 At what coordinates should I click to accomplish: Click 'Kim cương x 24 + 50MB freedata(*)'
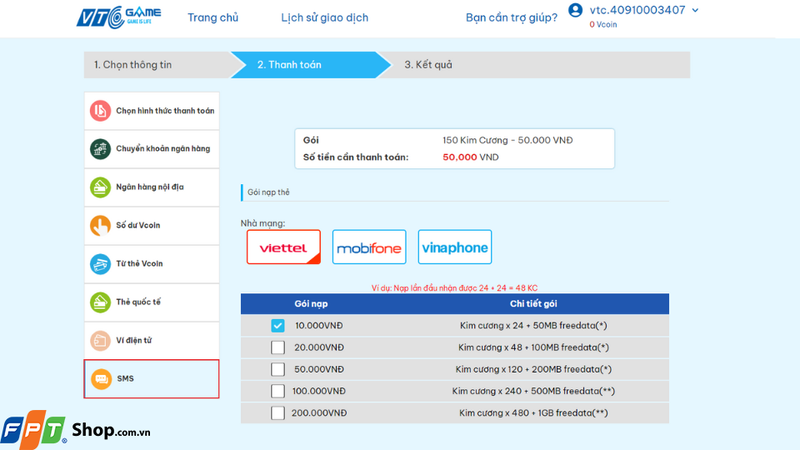(x=533, y=326)
